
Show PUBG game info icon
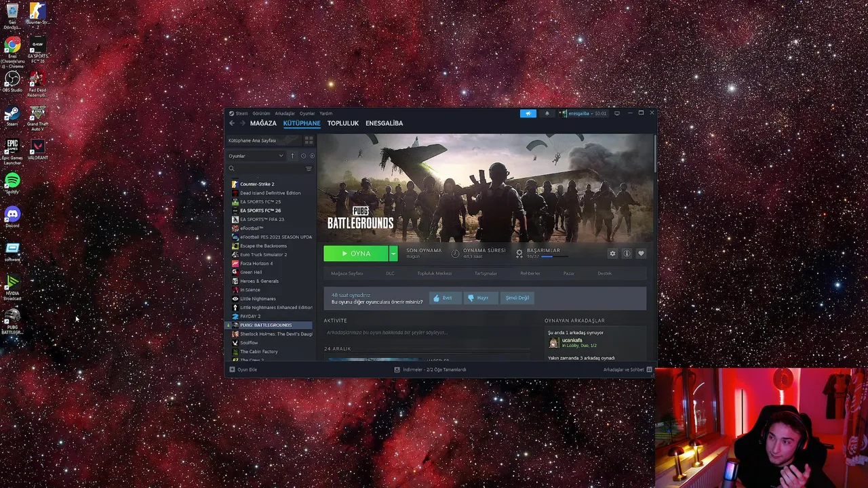pyautogui.click(x=627, y=253)
